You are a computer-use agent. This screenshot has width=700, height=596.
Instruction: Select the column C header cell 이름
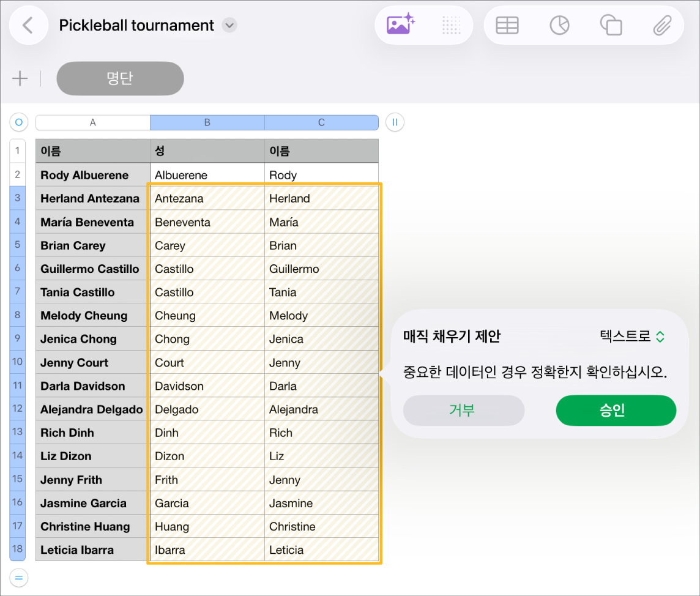click(321, 151)
